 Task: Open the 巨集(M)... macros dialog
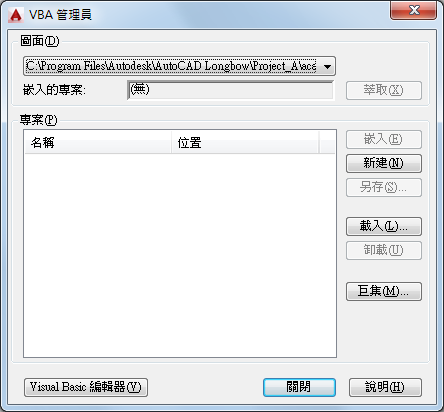[x=384, y=291]
